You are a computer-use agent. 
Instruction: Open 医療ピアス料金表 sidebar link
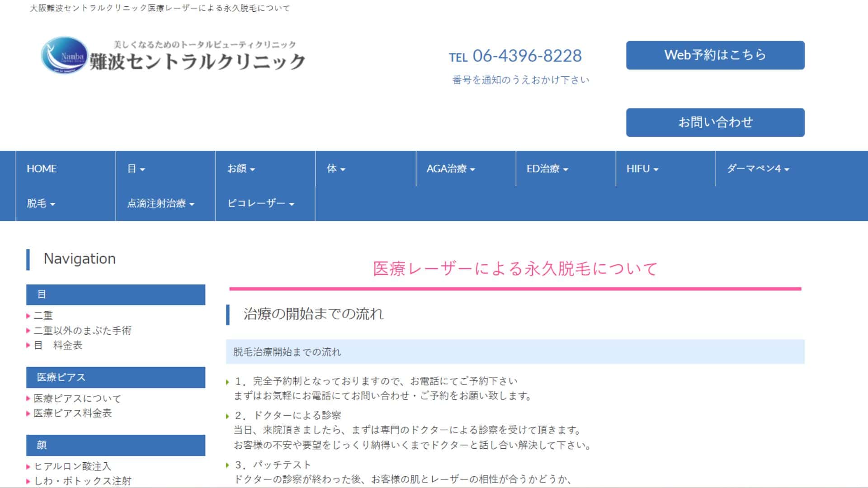(x=72, y=413)
